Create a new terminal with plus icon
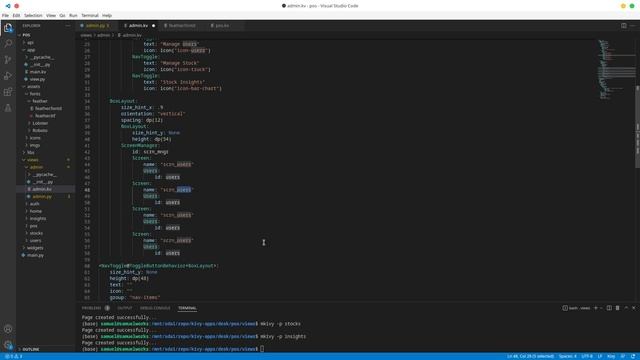The image size is (640, 360). tap(596, 308)
